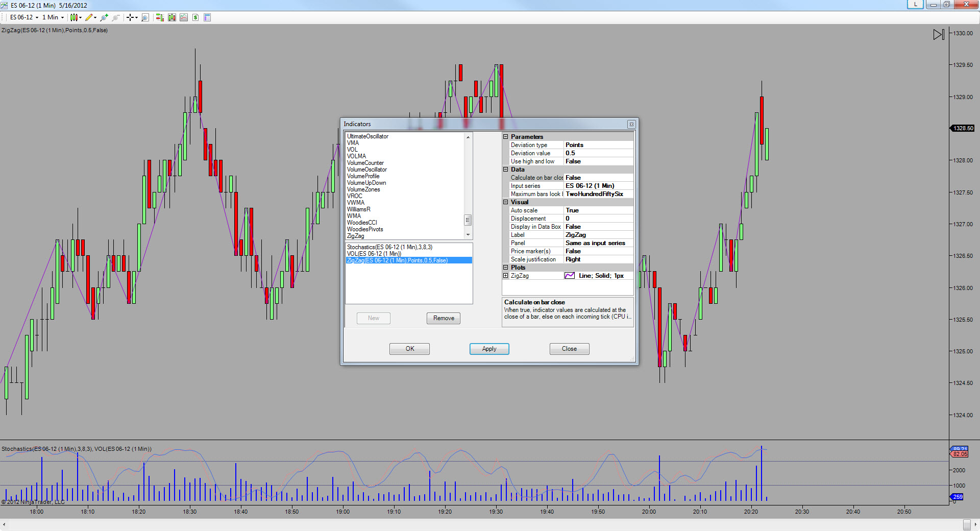Image resolution: width=980 pixels, height=531 pixels.
Task: Toggle the Chart Trader panel icon
Action: coord(160,17)
